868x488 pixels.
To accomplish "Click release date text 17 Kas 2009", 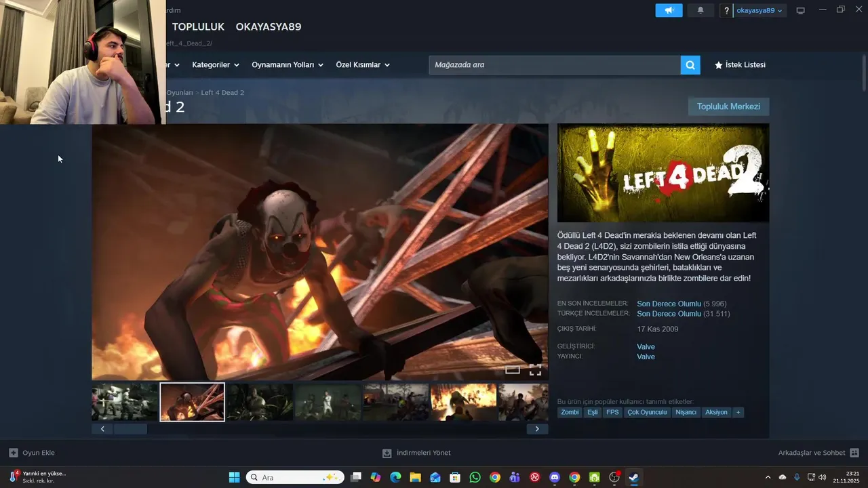I will [x=657, y=329].
